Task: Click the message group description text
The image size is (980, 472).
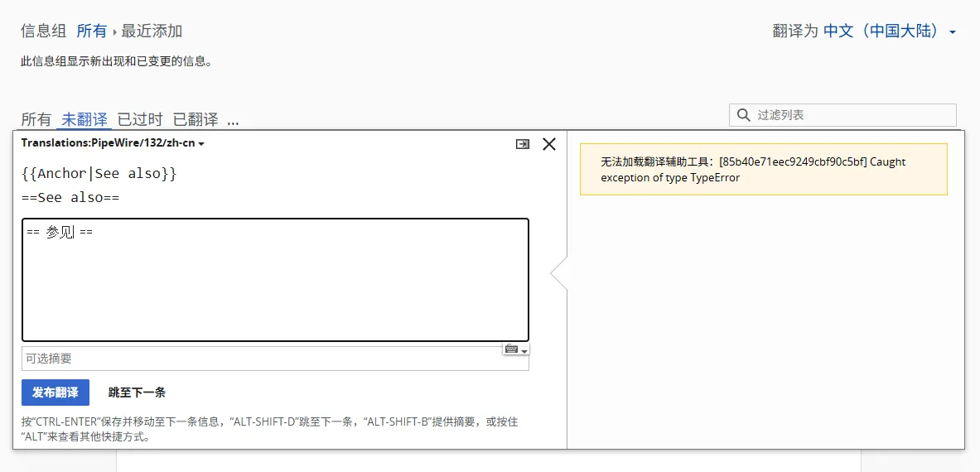Action: 116,61
